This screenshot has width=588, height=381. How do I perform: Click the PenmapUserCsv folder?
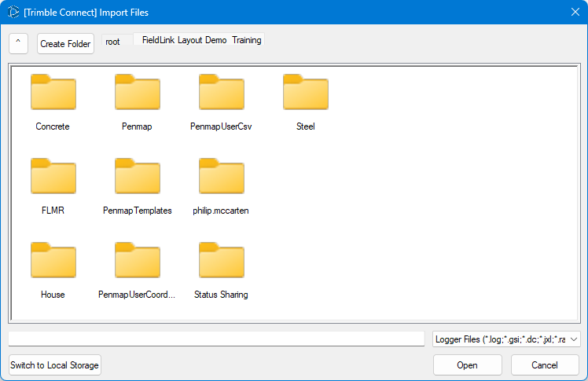[221, 93]
